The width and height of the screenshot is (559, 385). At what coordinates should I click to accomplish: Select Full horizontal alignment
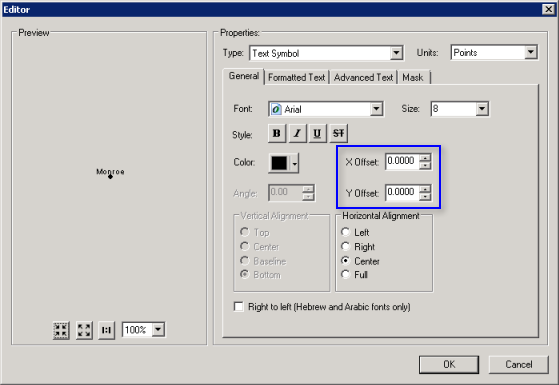coord(354,274)
